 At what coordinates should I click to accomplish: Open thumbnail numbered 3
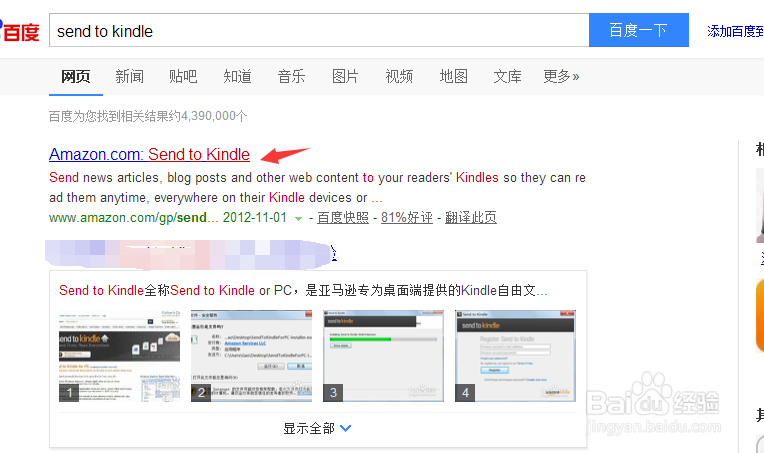click(x=383, y=356)
